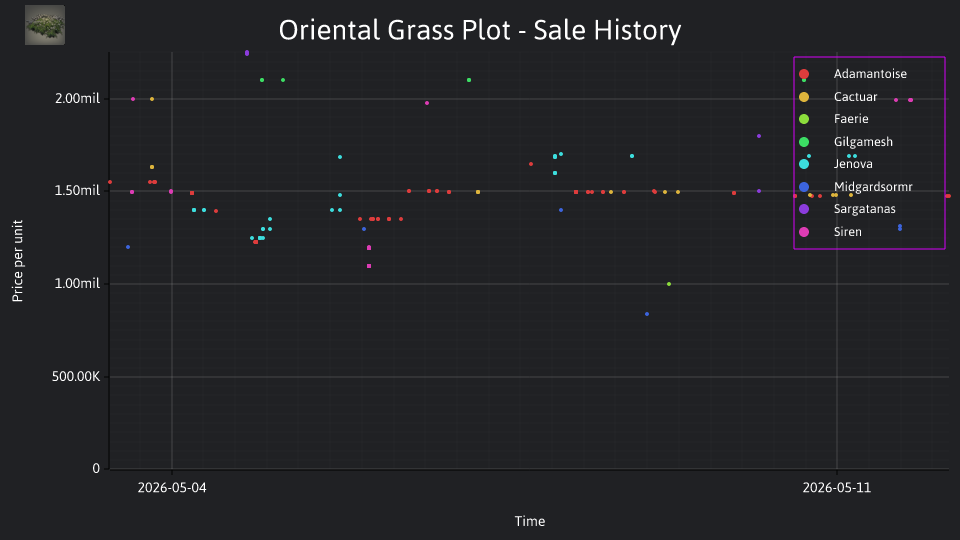Click the Sargatanas purple legend dot

(804, 209)
